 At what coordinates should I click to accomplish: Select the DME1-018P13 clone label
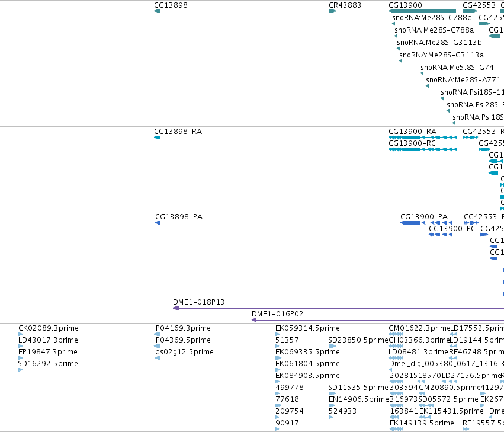tap(198, 302)
